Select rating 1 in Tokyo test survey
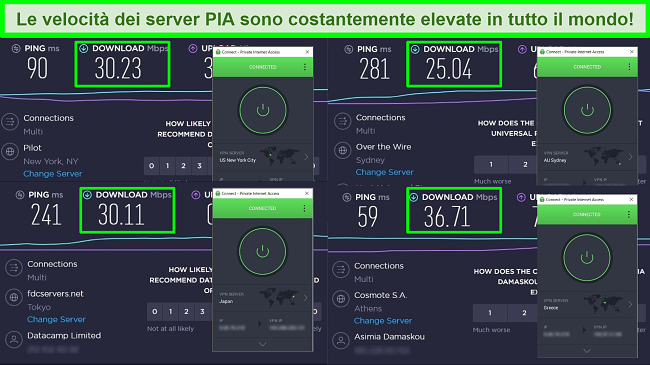 [170, 311]
